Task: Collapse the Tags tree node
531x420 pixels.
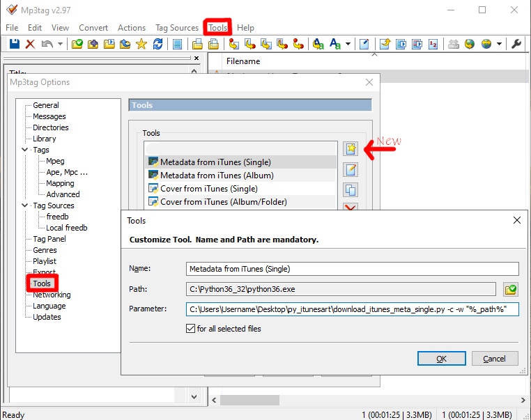Action: [24, 149]
